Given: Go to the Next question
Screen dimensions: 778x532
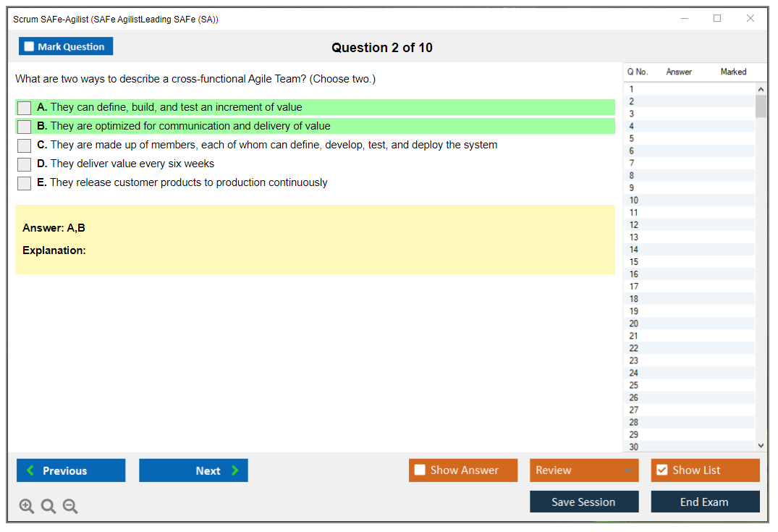Looking at the screenshot, I should [193, 470].
